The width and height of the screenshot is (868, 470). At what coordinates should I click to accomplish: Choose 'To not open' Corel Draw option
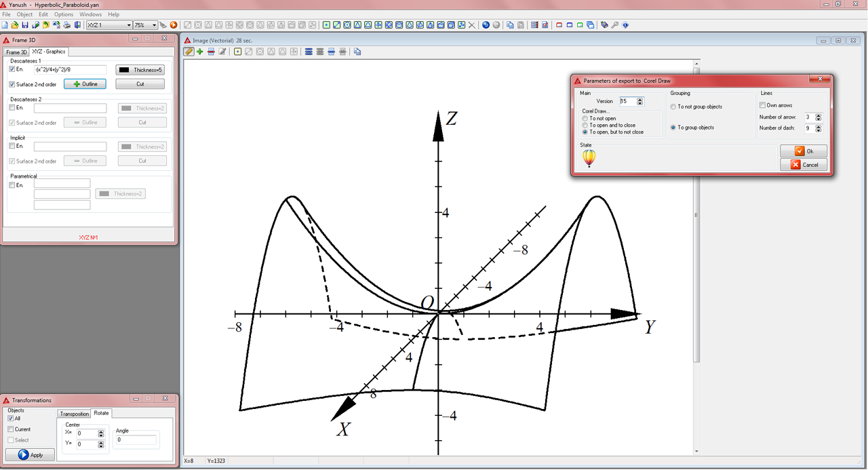click(585, 119)
